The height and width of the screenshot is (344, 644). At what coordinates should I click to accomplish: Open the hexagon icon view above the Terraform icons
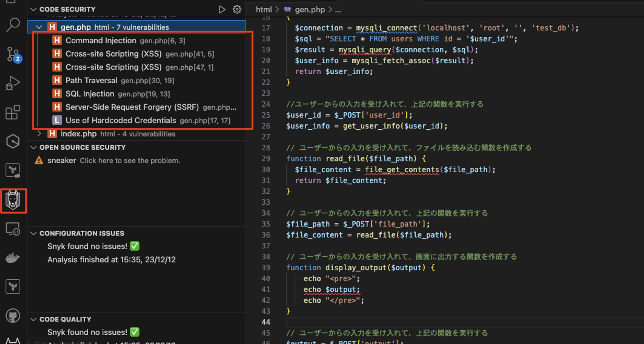click(13, 141)
